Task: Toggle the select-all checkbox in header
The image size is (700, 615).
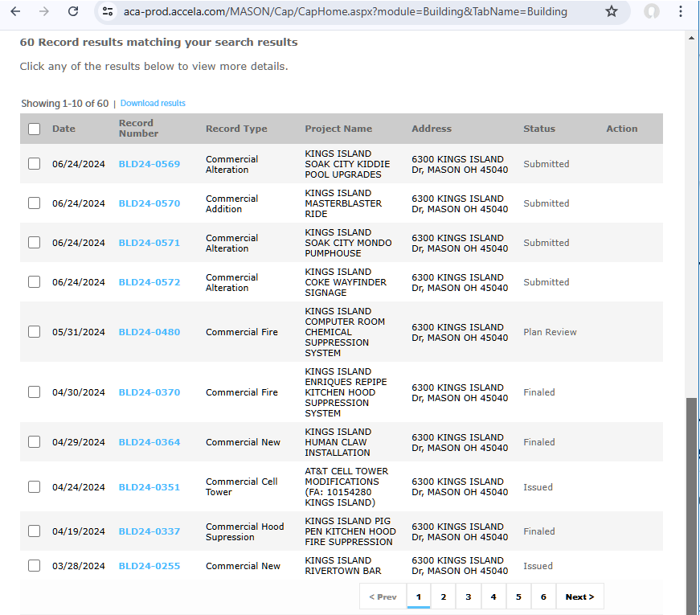Action: coord(34,129)
